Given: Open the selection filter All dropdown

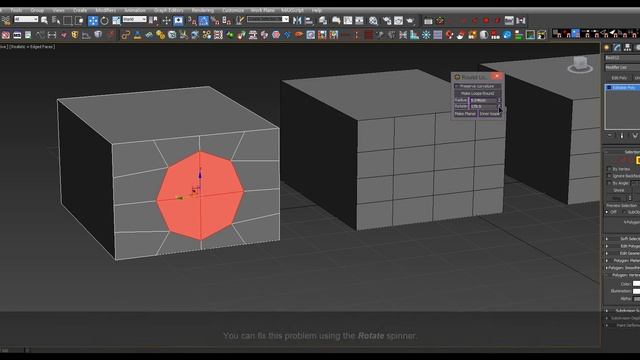Looking at the screenshot, I should click(x=26, y=19).
